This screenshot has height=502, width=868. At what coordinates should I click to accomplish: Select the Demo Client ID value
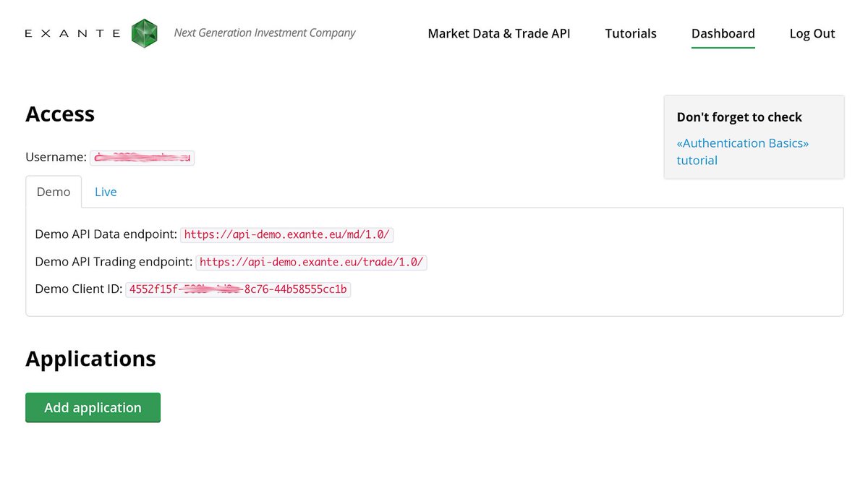[238, 289]
